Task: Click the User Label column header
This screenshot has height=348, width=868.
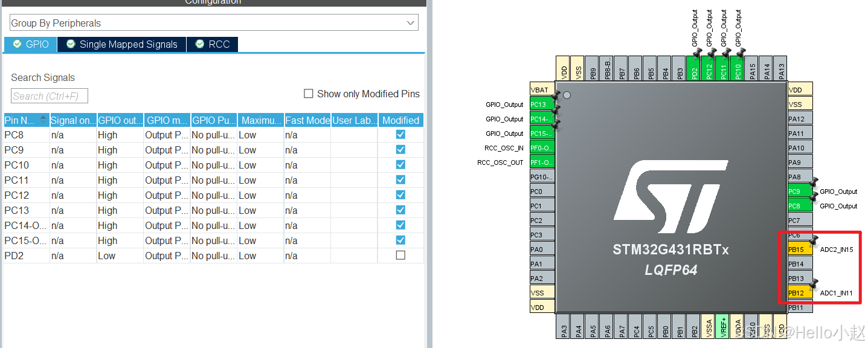Action: [355, 120]
